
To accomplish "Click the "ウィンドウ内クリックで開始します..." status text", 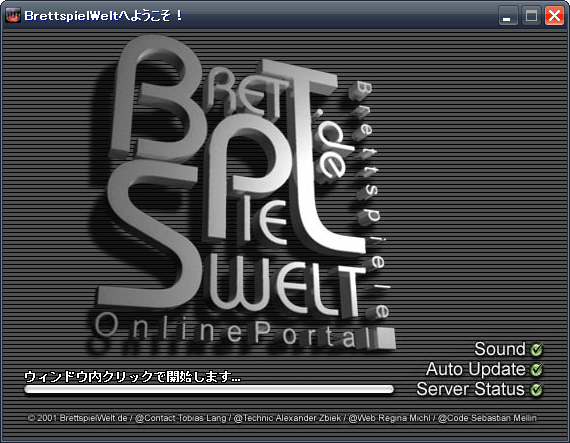I will pos(132,377).
